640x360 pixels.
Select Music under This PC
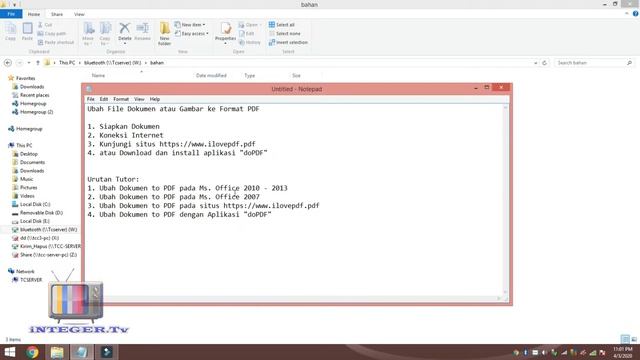point(27,179)
